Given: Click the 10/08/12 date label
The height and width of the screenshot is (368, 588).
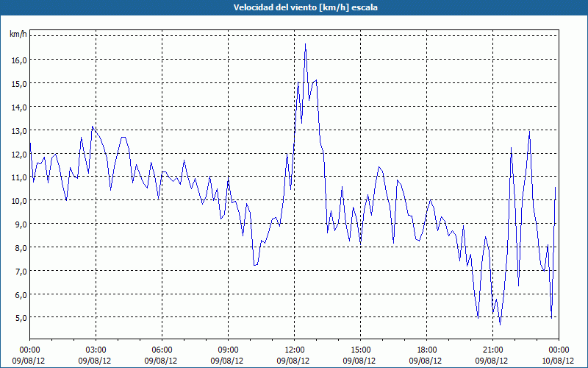Looking at the screenshot, I should pyautogui.click(x=558, y=361).
